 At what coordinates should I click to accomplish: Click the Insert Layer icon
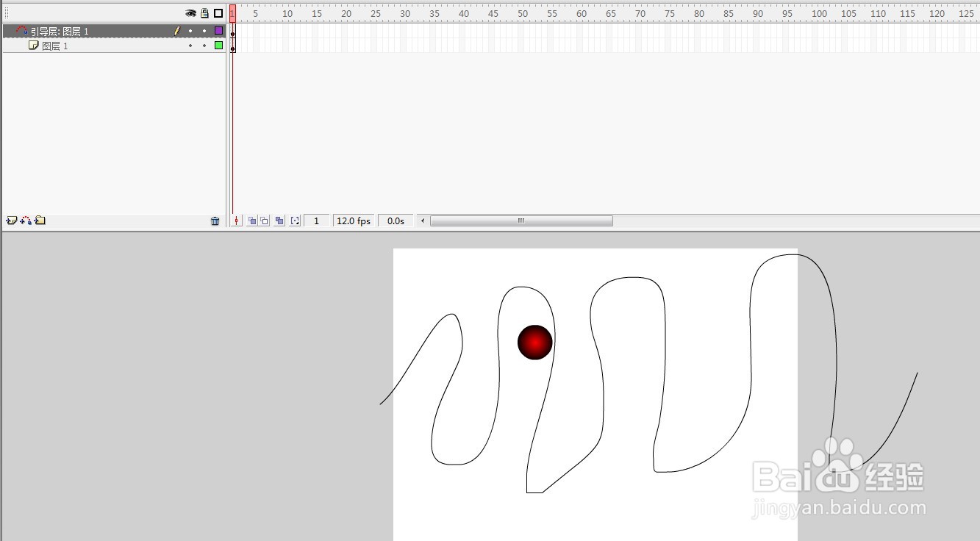(x=11, y=221)
